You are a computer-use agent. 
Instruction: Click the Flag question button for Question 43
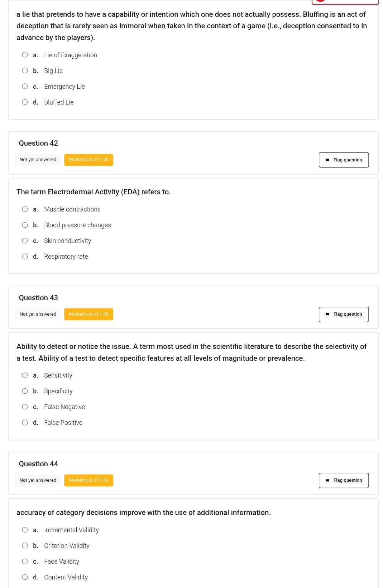point(344,314)
